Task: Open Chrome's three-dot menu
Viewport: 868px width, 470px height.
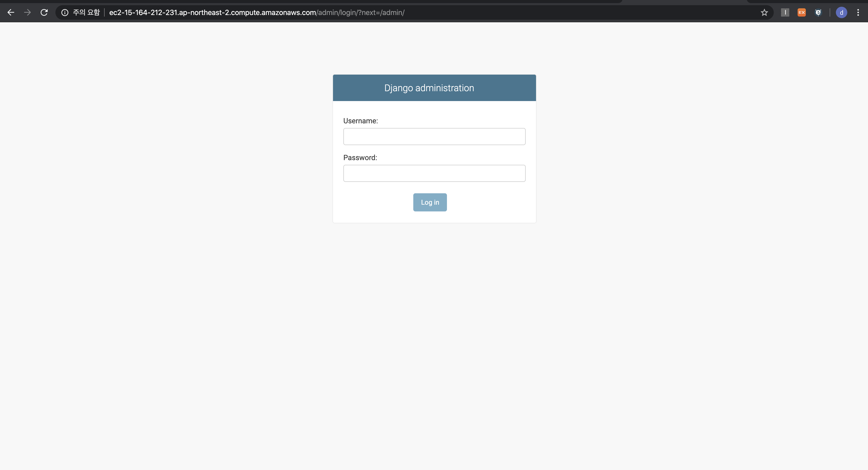Action: [858, 12]
